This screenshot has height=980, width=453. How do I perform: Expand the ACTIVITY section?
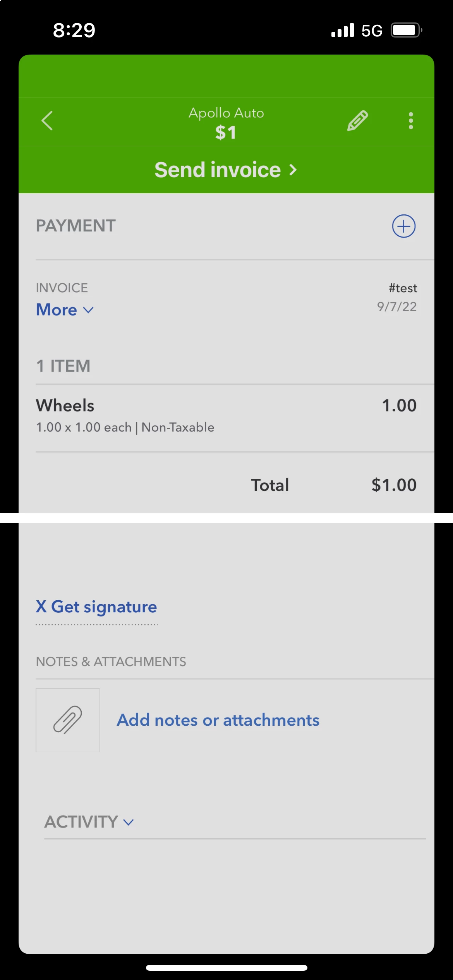pyautogui.click(x=89, y=821)
